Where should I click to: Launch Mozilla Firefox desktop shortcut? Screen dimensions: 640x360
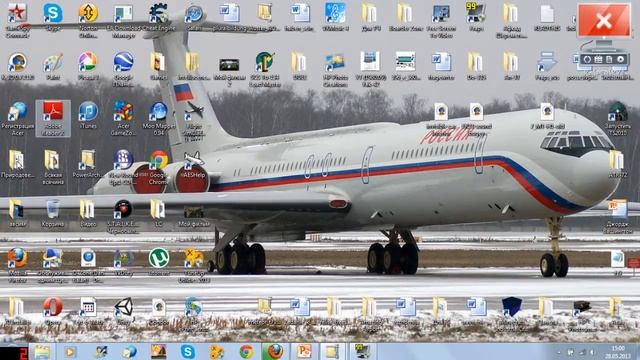(18, 264)
